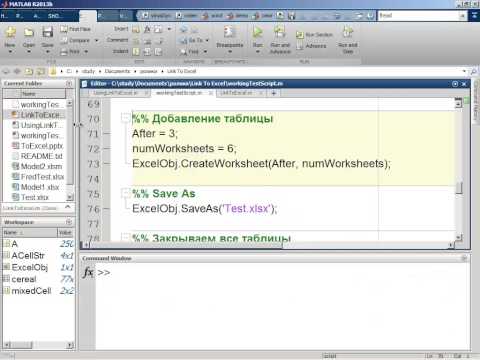This screenshot has height=360, width=480.
Task: Open Command Window actions icon
Action: point(464,258)
